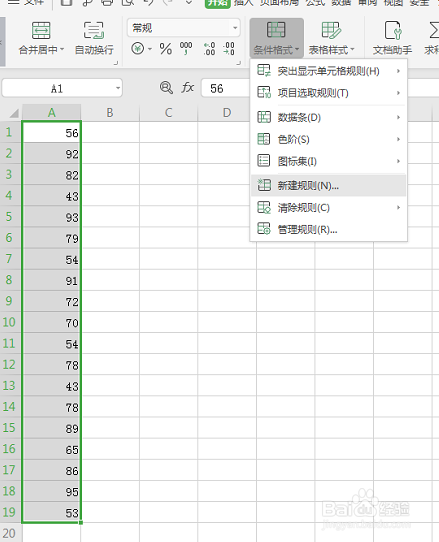
Task: Choose 管理规则(R)... menu item
Action: [x=328, y=229]
